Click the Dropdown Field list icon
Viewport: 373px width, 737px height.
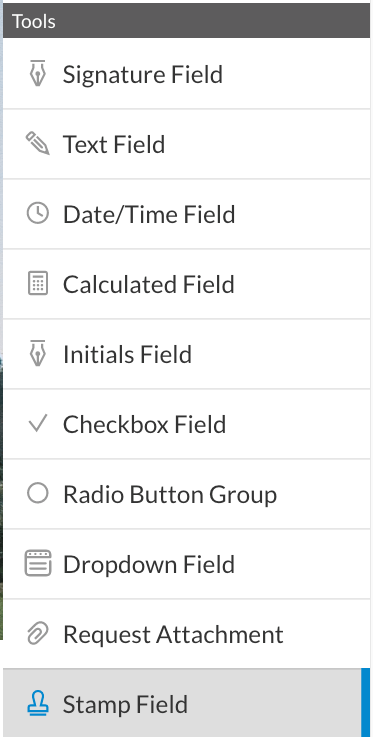(38, 564)
